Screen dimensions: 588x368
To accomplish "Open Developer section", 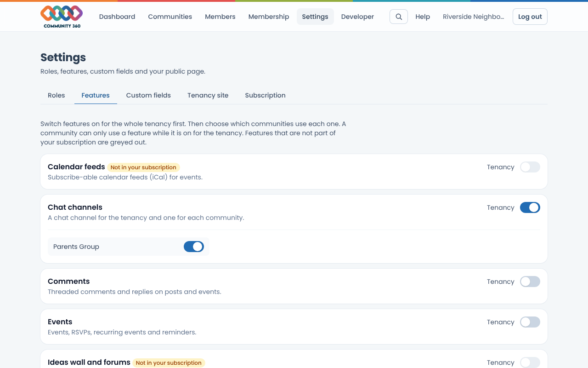I will [357, 17].
